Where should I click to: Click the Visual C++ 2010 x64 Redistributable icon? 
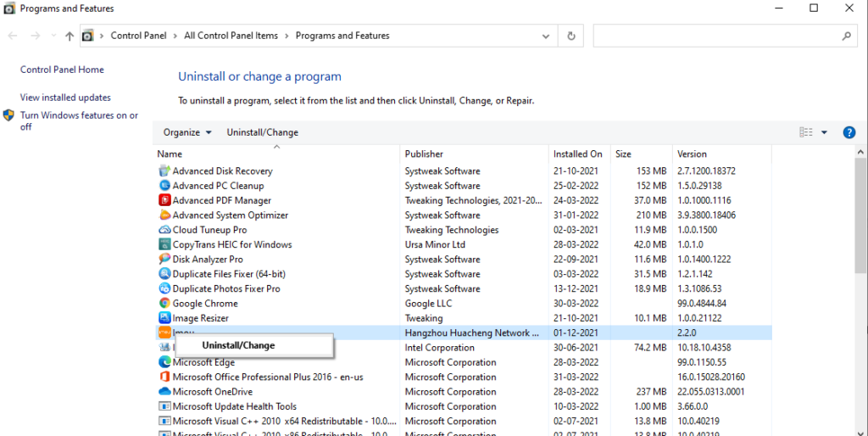tap(164, 421)
